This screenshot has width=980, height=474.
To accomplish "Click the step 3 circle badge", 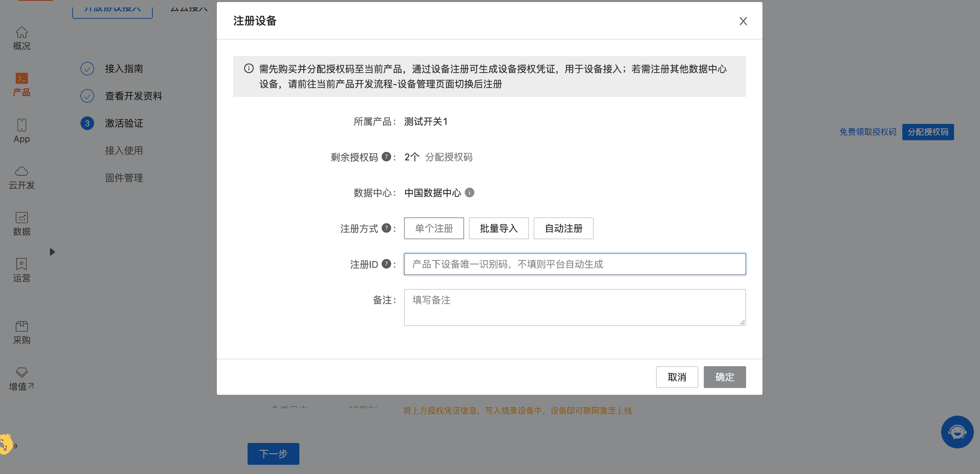I will (87, 123).
